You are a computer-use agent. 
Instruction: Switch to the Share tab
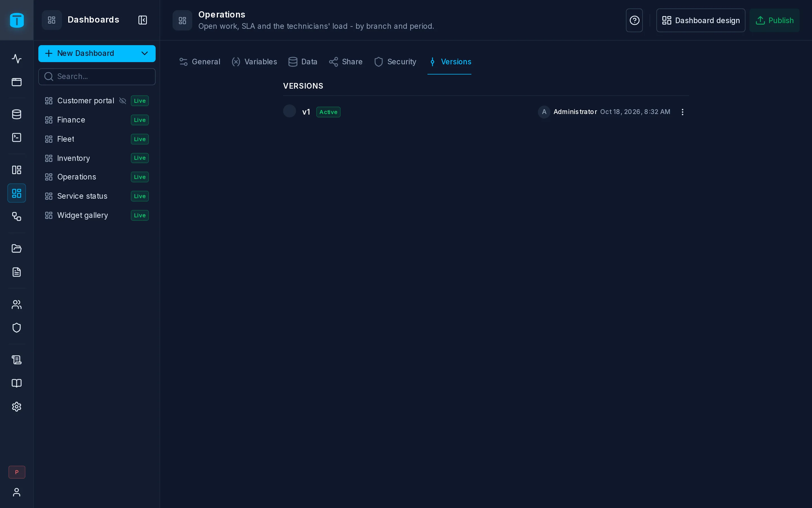[x=346, y=62]
